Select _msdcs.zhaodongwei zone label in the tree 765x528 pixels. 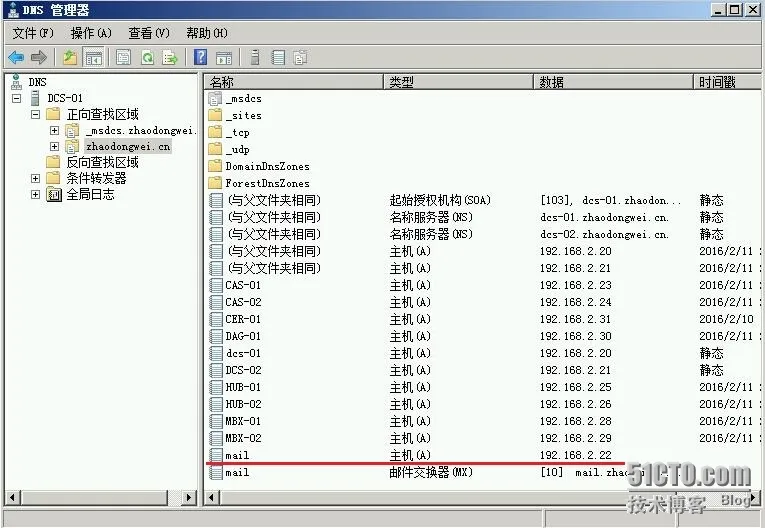click(141, 130)
